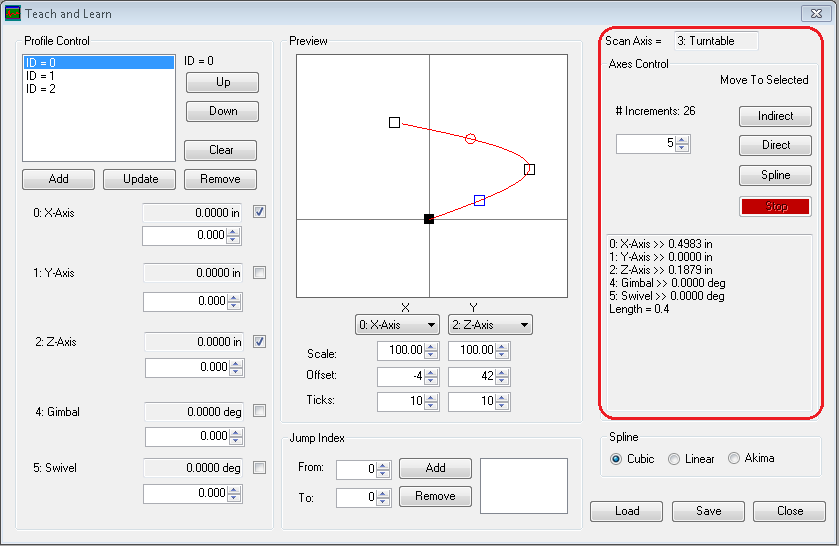Image resolution: width=839 pixels, height=546 pixels.
Task: Click the Jump Index From input field
Action: 357,469
